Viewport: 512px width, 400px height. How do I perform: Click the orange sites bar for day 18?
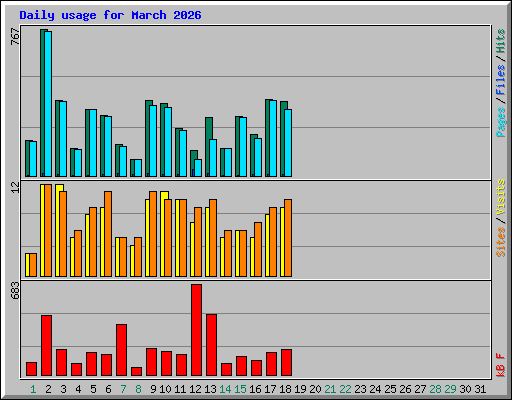click(288, 238)
